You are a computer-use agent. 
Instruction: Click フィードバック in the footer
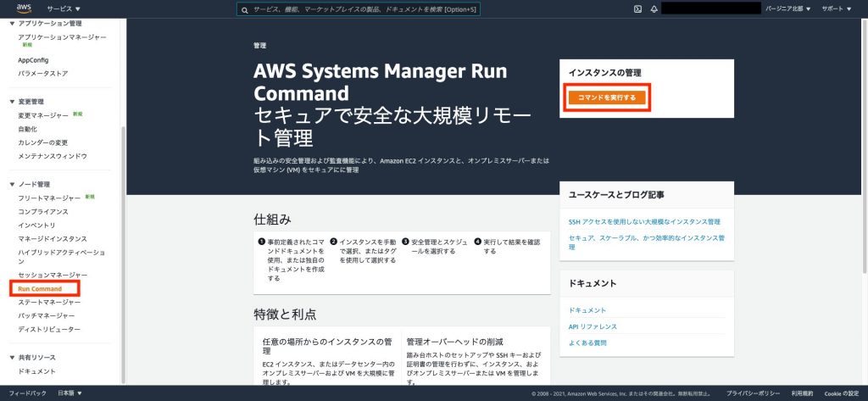tap(28, 393)
